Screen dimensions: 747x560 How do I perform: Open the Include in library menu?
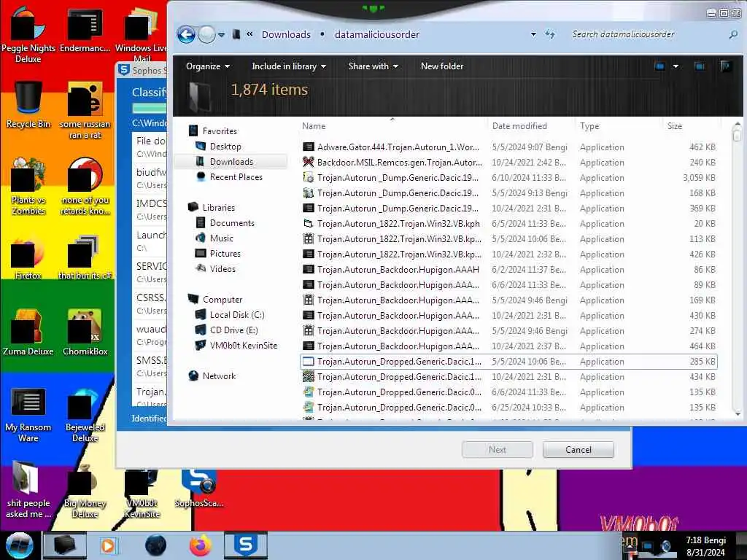pyautogui.click(x=289, y=66)
